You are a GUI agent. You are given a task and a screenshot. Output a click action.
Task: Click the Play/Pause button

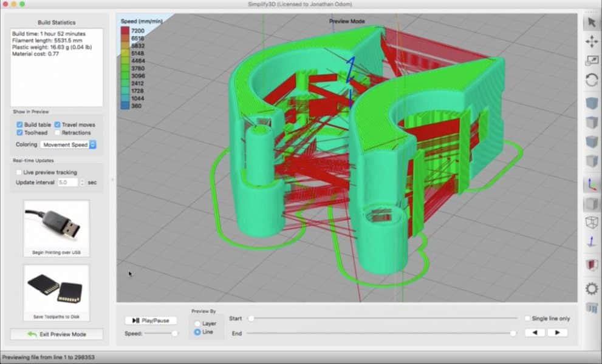[151, 320]
